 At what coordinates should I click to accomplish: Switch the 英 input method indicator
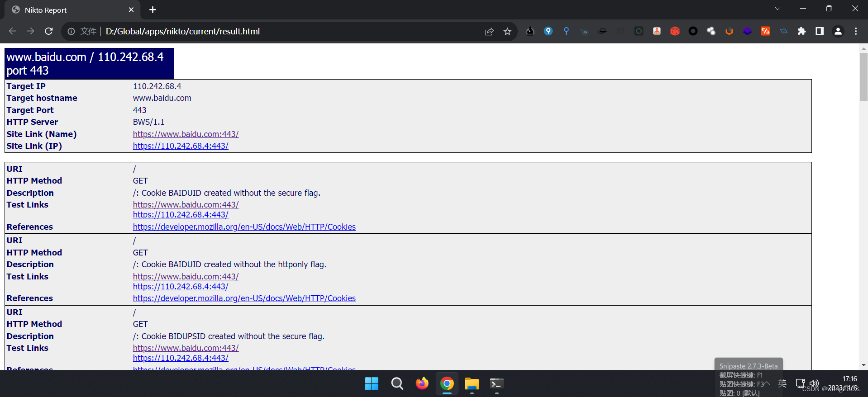pyautogui.click(x=782, y=383)
